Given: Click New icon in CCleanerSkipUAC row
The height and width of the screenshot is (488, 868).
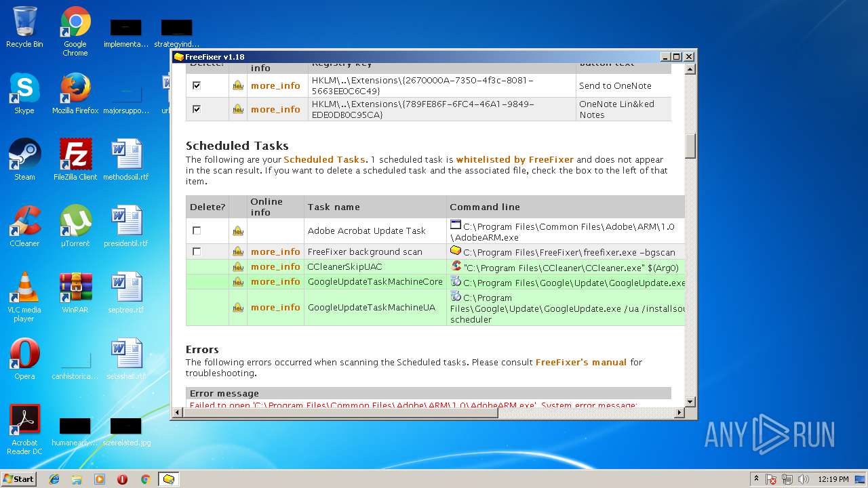Looking at the screenshot, I should tap(238, 267).
